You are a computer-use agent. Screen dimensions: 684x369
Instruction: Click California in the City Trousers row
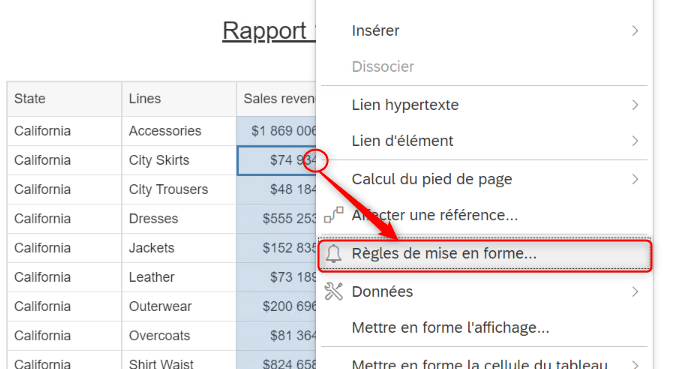[x=64, y=189]
